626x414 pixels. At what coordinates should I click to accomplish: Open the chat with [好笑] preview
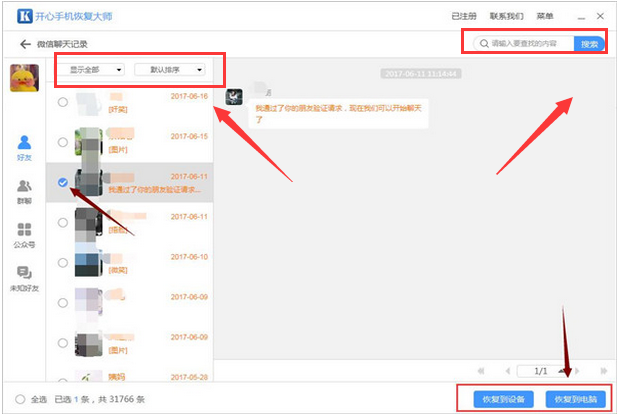pyautogui.click(x=130, y=102)
